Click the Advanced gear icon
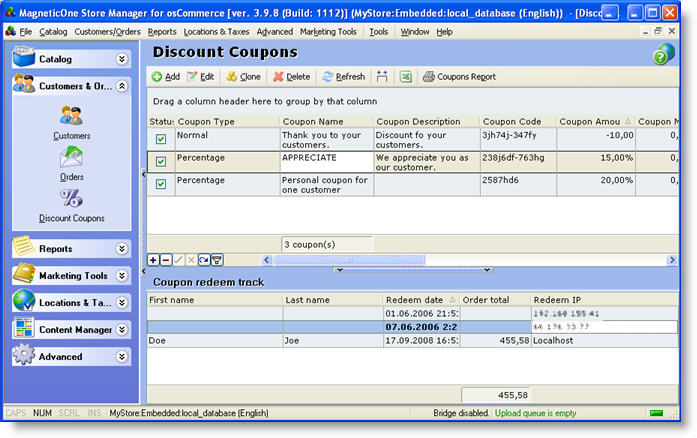 24,354
